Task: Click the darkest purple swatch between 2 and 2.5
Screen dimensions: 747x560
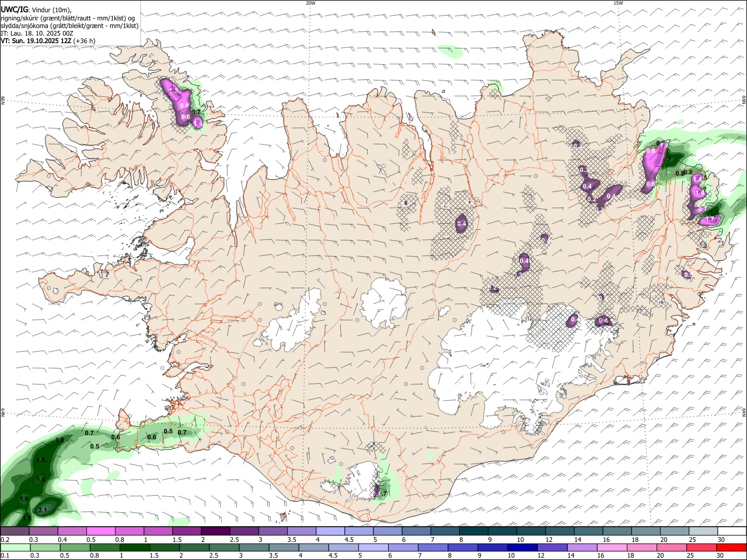Action: click(x=215, y=531)
